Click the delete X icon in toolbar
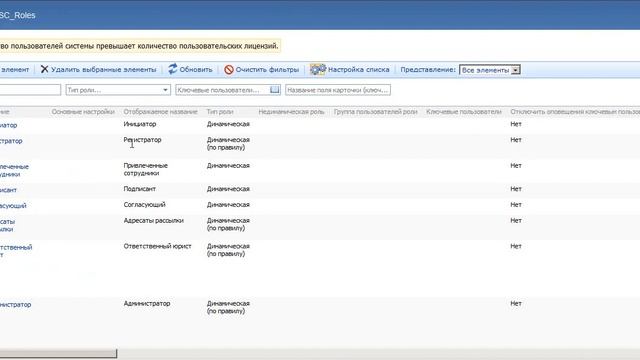The height and width of the screenshot is (360, 640). click(x=44, y=69)
